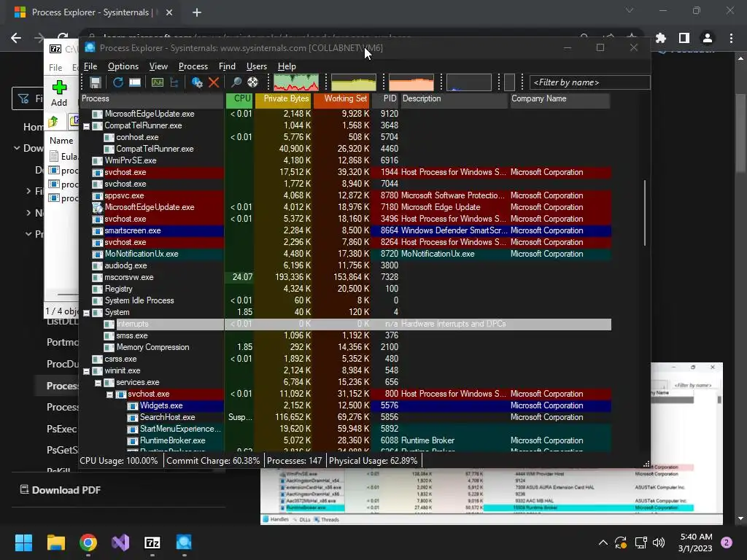Select the Memory Compression row
The image size is (747, 560).
tap(345, 347)
